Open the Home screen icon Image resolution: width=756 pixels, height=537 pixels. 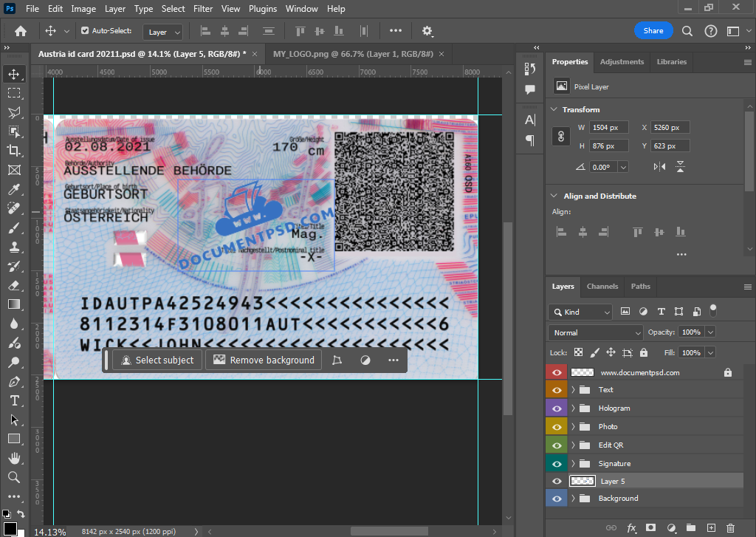click(x=20, y=31)
